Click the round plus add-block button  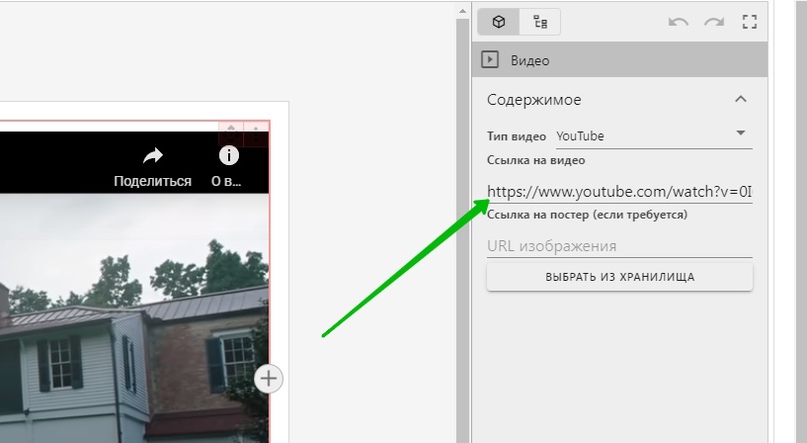pos(269,378)
